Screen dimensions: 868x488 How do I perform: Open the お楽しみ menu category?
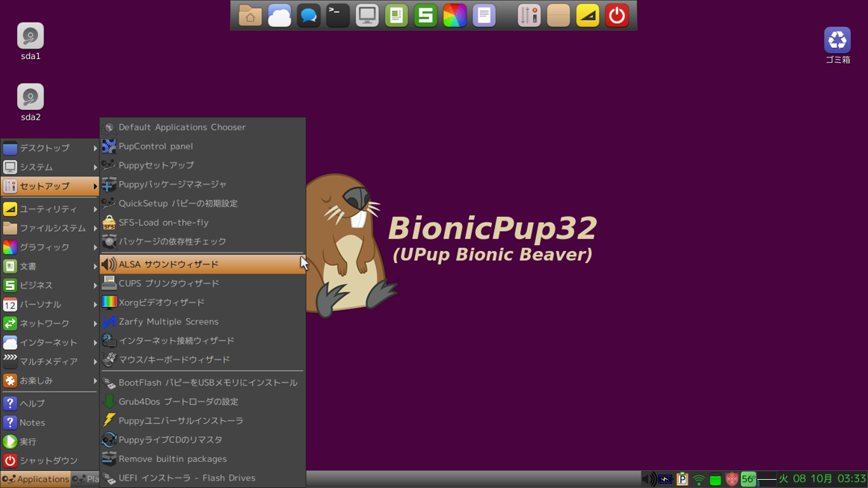tap(50, 380)
